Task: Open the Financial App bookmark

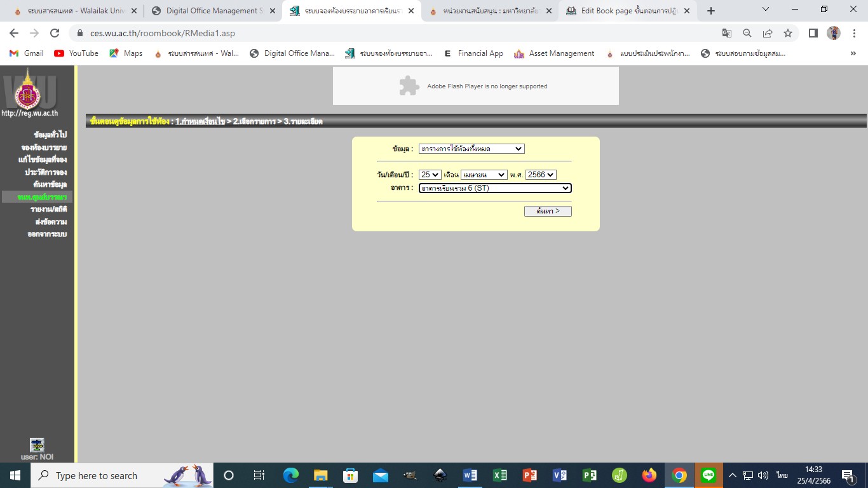Action: pyautogui.click(x=473, y=53)
